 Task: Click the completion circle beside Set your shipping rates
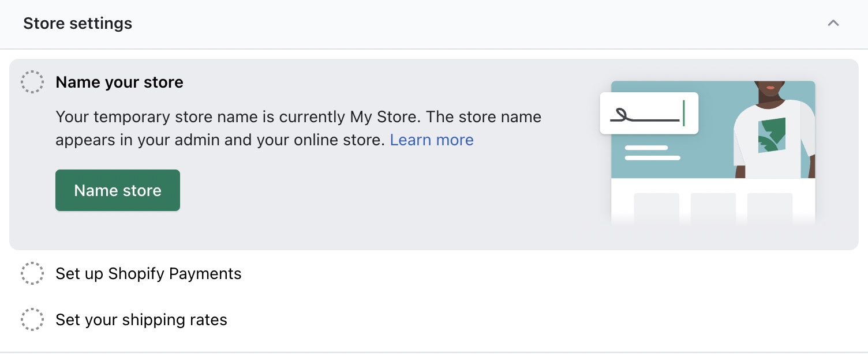(x=32, y=320)
